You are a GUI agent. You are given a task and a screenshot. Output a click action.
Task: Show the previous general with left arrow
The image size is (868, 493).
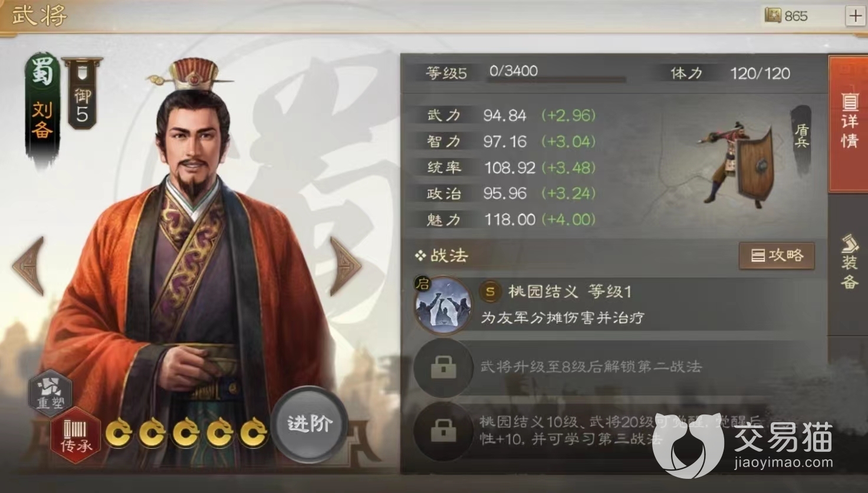(29, 266)
